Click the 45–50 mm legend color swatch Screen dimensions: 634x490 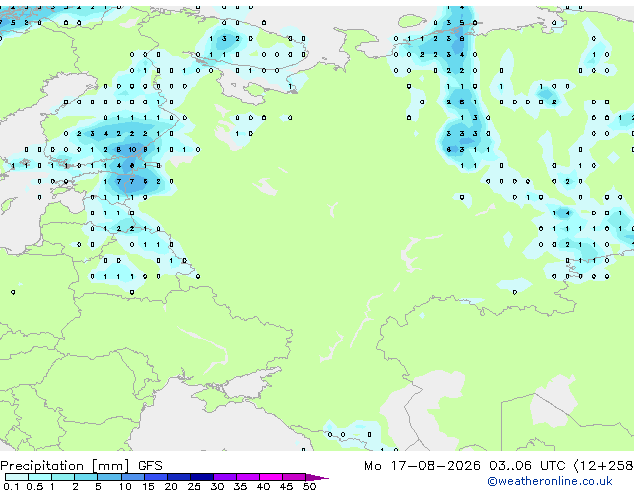click(294, 477)
